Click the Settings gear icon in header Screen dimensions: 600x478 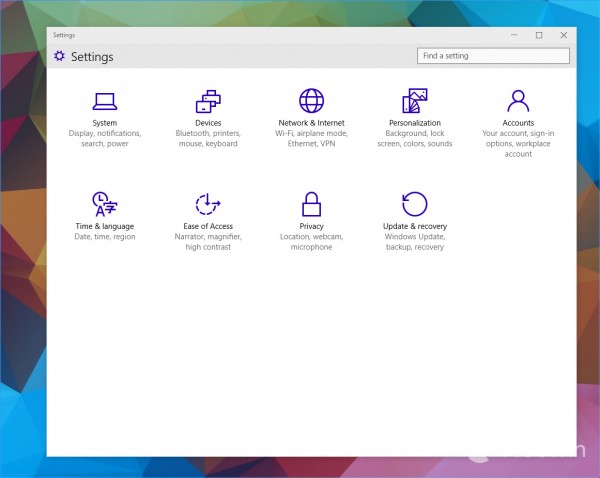pyautogui.click(x=59, y=56)
